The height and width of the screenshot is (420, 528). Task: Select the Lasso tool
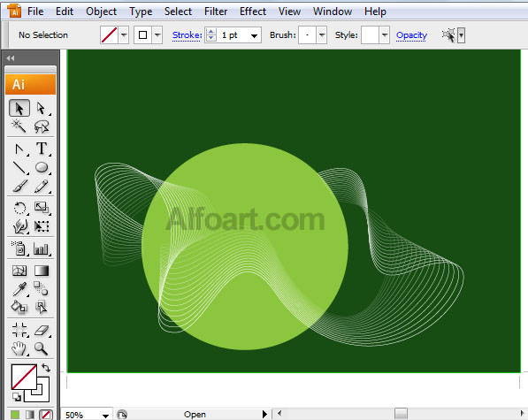(42, 126)
